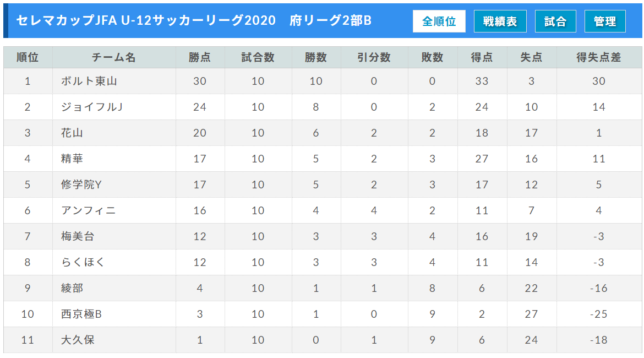Viewport: 644px width, 358px height.
Task: Click team name ボルト東山
Action: coord(89,82)
